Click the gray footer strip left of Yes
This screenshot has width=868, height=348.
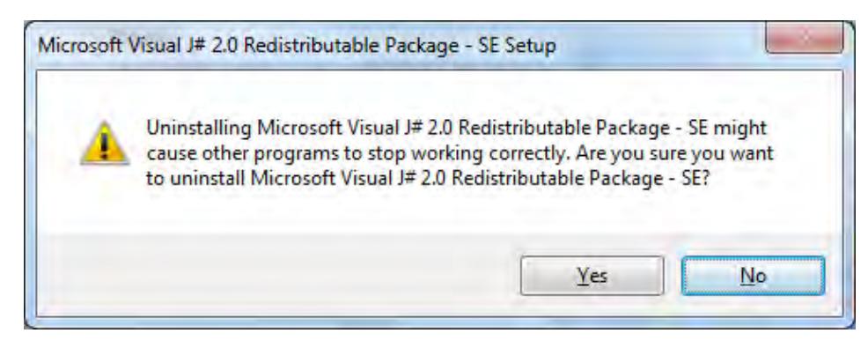pos(276,276)
